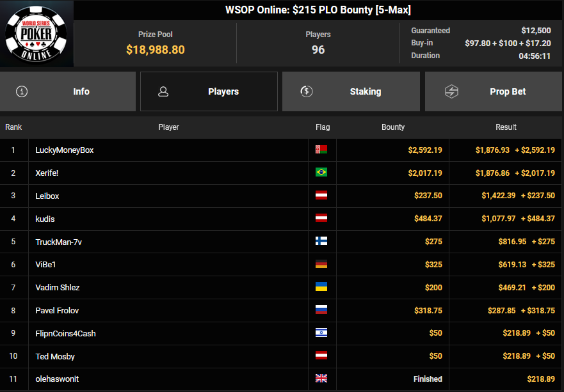Click LuckyMoneyBox's Belarus flag icon
The width and height of the screenshot is (564, 392).
pyautogui.click(x=321, y=150)
